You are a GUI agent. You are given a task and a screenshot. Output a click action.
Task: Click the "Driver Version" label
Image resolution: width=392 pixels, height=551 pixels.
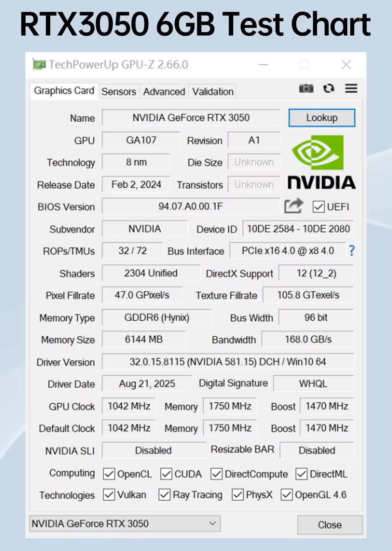point(66,362)
